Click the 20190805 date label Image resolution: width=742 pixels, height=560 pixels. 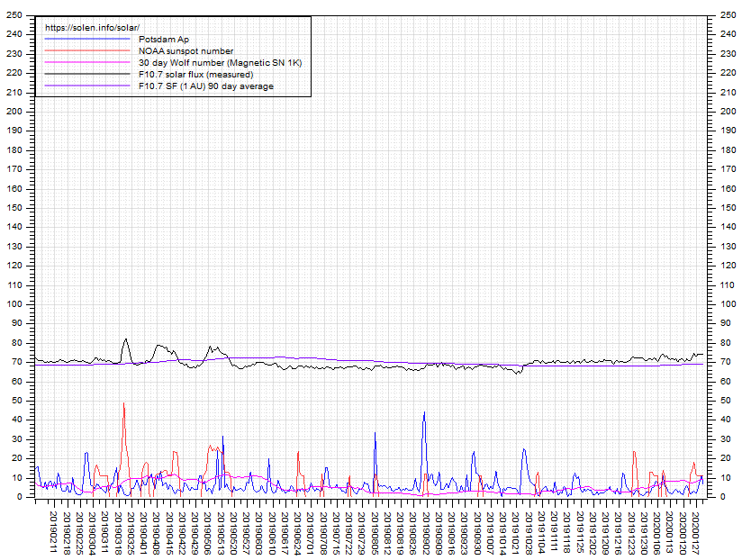click(375, 532)
